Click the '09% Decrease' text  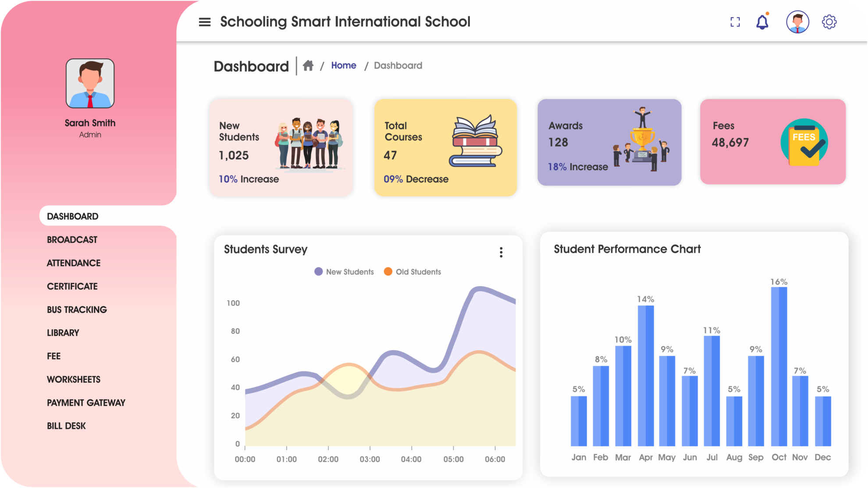[416, 179]
